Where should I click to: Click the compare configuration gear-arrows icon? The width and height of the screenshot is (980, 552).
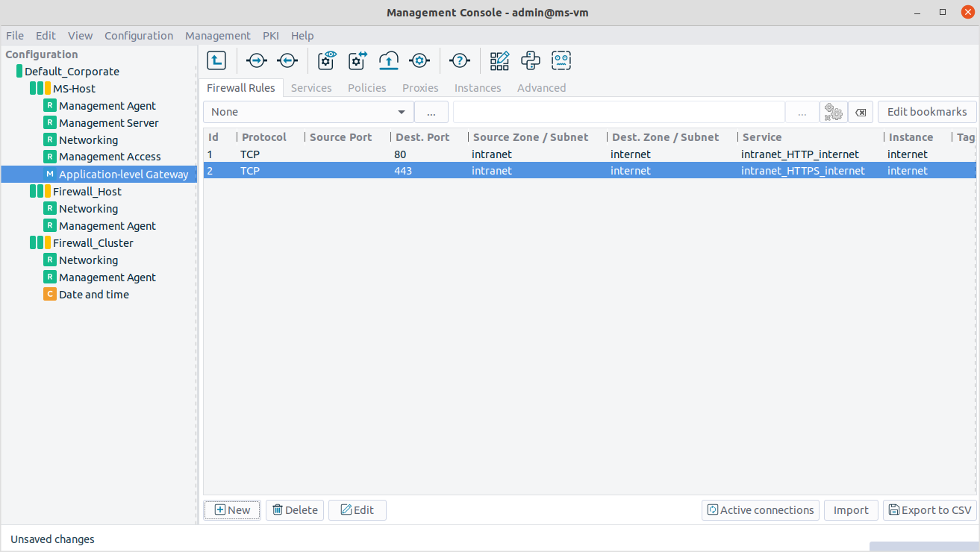tap(358, 60)
